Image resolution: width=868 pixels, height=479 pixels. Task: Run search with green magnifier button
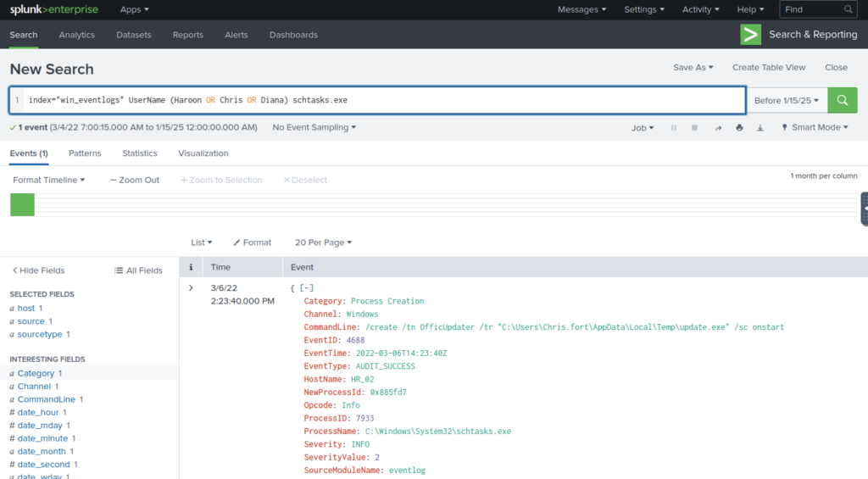(842, 100)
